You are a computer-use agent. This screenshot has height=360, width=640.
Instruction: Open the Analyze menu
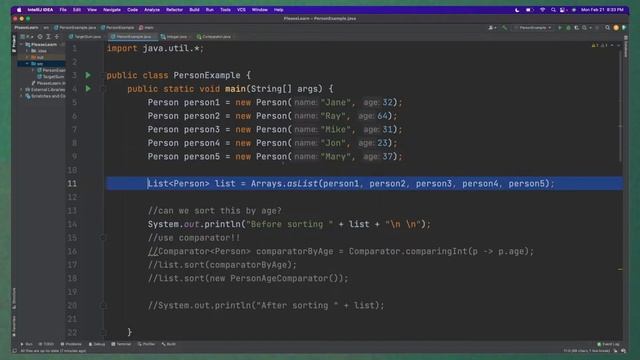152,10
